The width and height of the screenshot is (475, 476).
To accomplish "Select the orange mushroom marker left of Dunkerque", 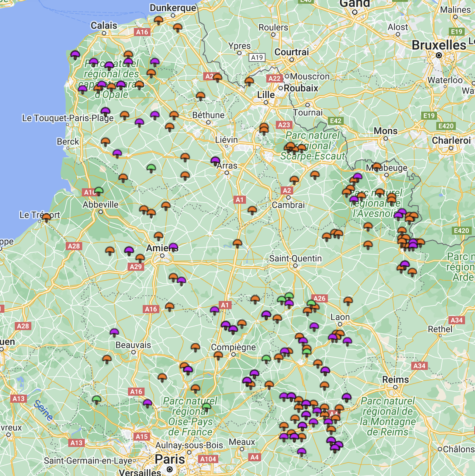I will pos(159,20).
